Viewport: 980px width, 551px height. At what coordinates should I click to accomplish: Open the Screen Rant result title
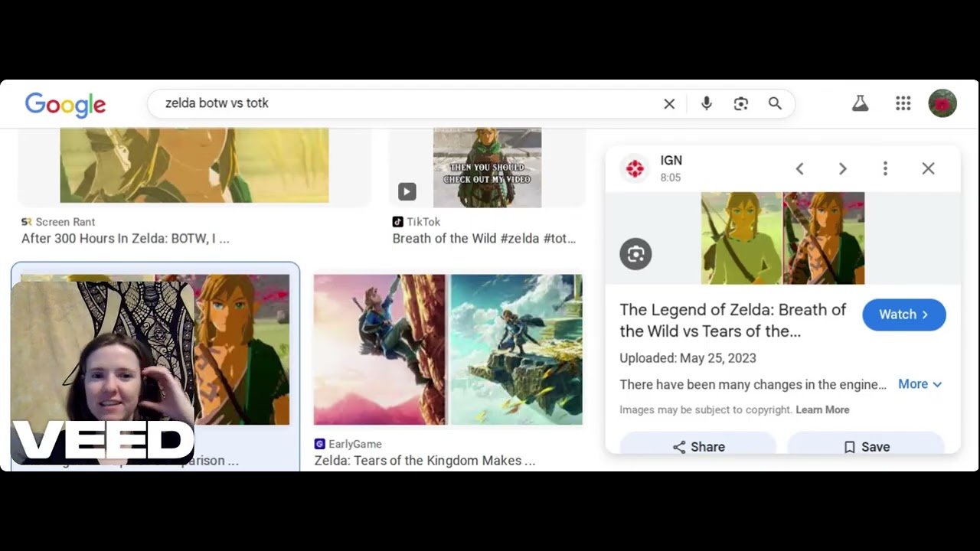[x=126, y=238]
